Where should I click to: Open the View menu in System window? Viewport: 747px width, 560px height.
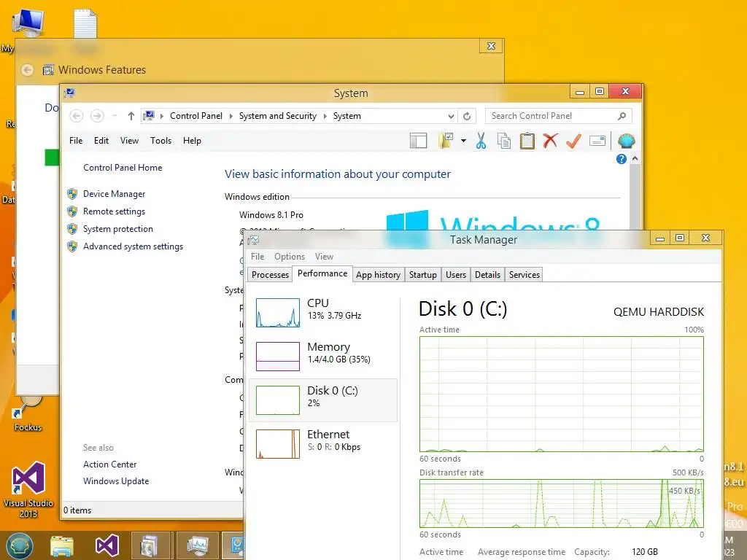pos(129,141)
